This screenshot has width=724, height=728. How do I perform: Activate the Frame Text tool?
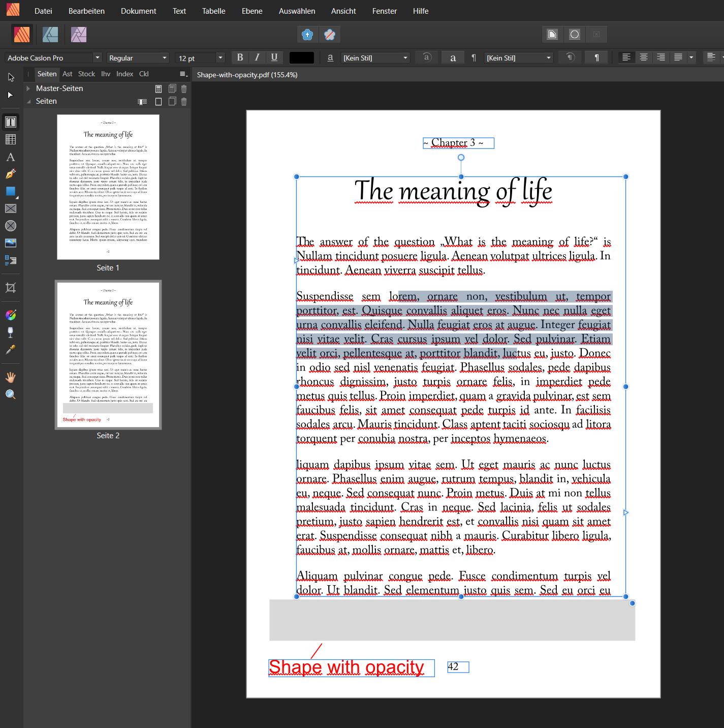11,122
